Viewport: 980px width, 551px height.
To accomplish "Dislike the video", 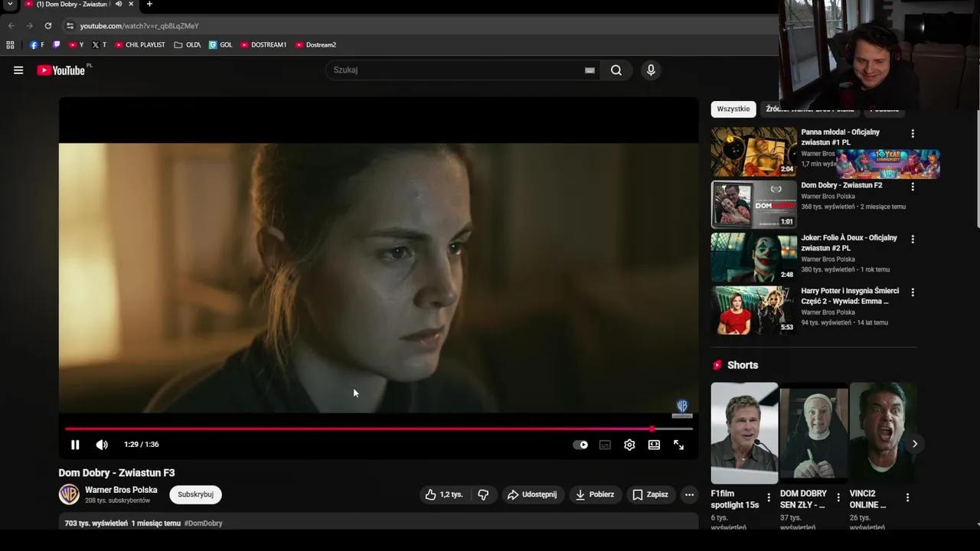I will [x=483, y=494].
